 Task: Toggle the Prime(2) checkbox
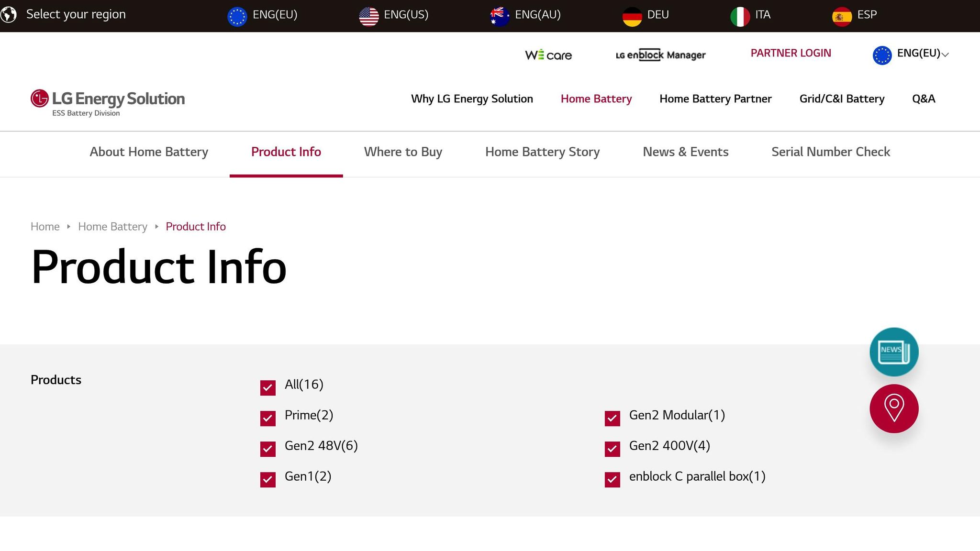(x=268, y=418)
